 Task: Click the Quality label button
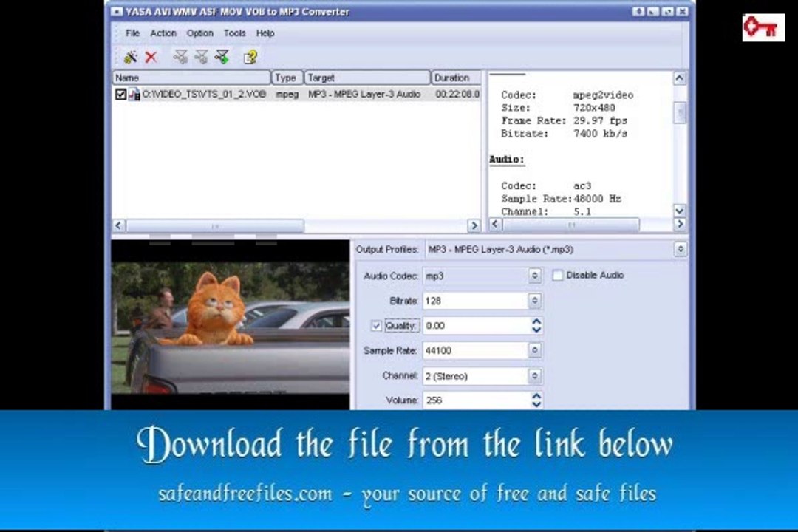pos(401,326)
